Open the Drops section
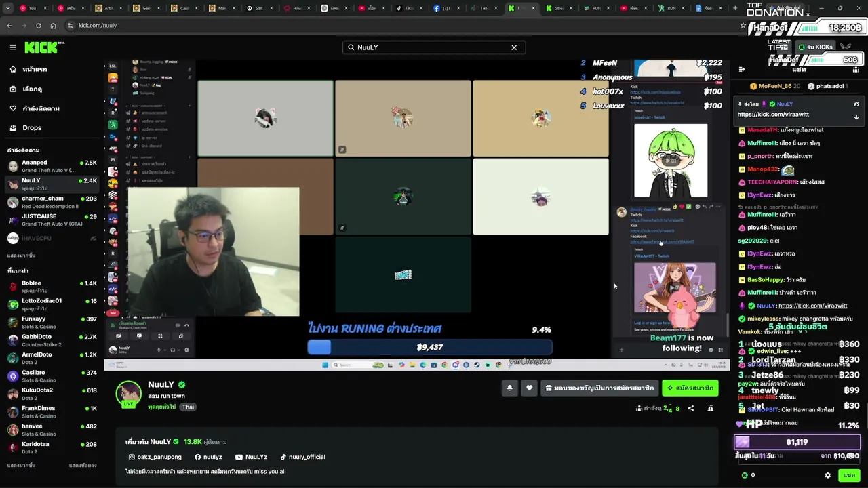868x488 pixels. (x=32, y=128)
